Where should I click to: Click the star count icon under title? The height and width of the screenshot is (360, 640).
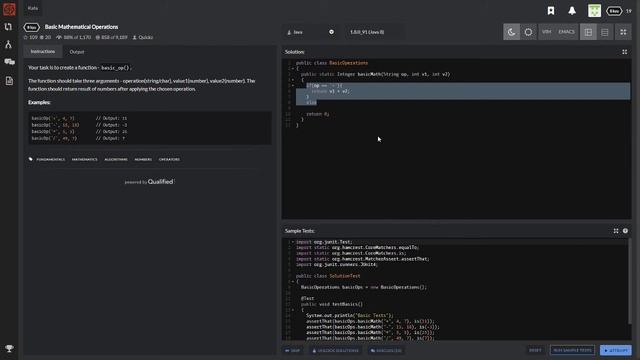[x=26, y=37]
